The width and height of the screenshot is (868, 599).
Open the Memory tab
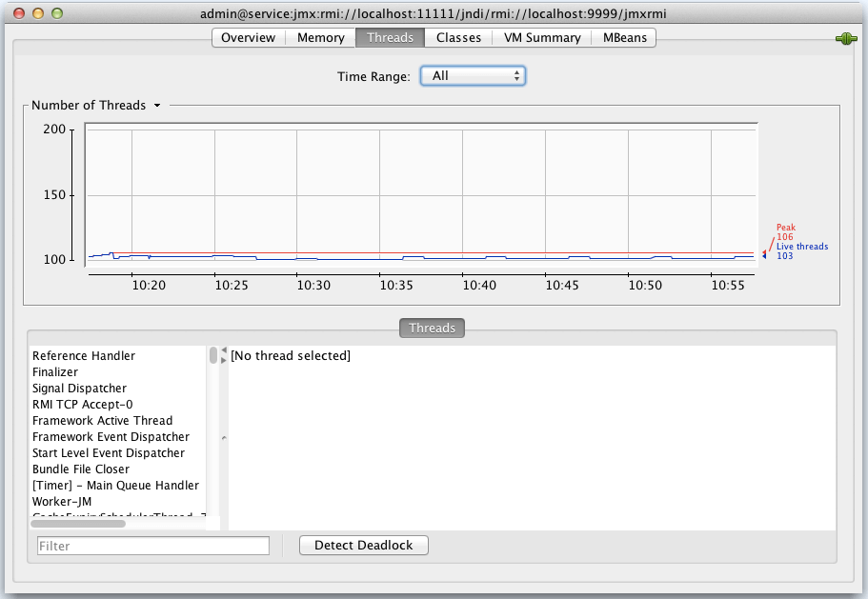point(321,37)
